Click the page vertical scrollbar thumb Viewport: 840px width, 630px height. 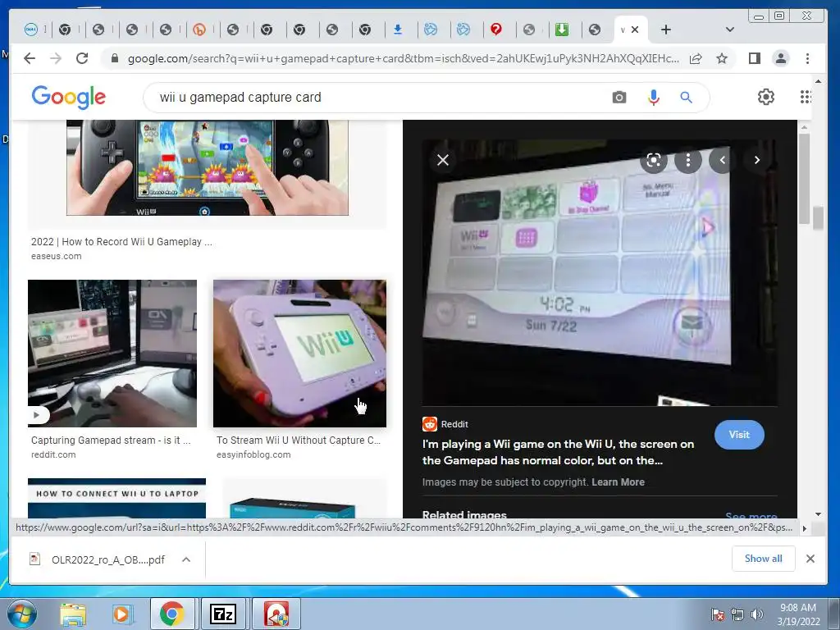[x=818, y=218]
